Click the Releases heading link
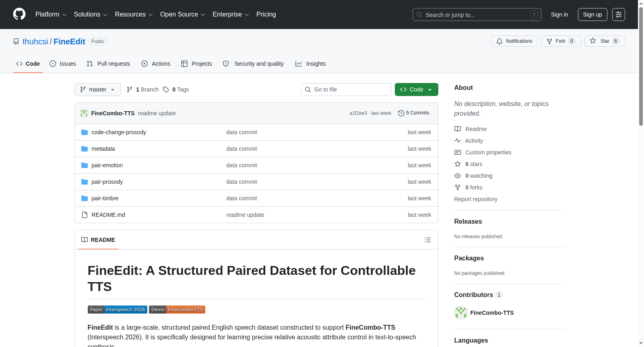644x347 pixels. click(x=468, y=222)
